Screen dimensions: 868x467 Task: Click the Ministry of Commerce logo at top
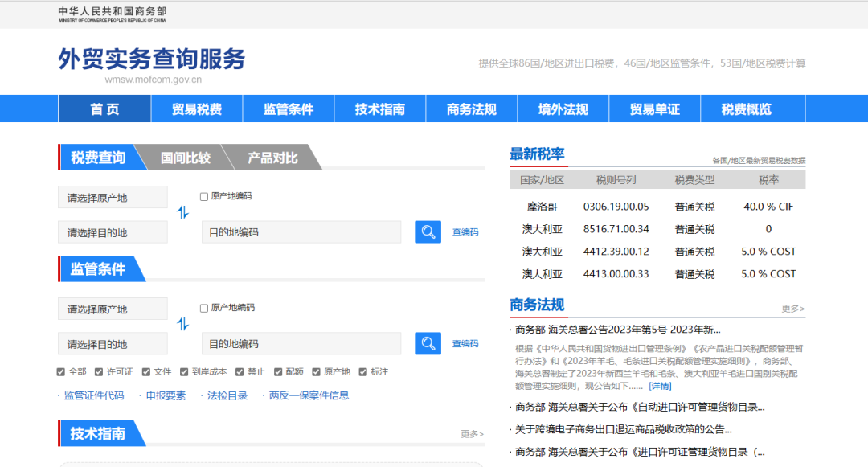pyautogui.click(x=112, y=14)
